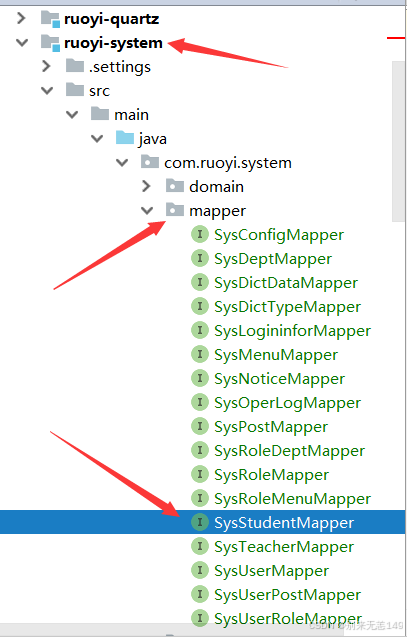This screenshot has width=407, height=637.
Task: Select the mapper package label
Action: pos(218,211)
